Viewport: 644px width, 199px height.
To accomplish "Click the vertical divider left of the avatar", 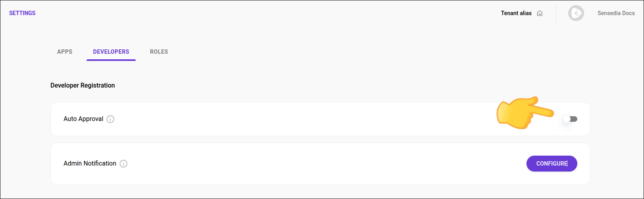I will coord(556,13).
